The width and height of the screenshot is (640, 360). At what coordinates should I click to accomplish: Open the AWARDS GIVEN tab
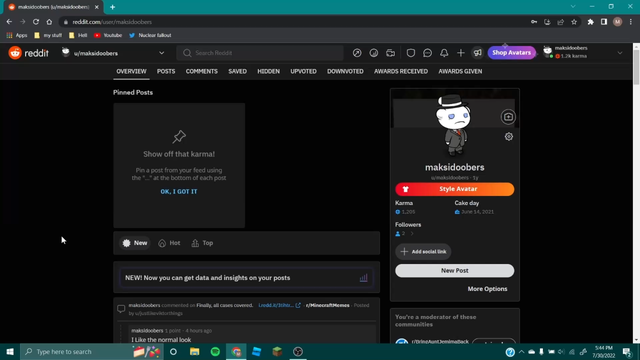460,71
